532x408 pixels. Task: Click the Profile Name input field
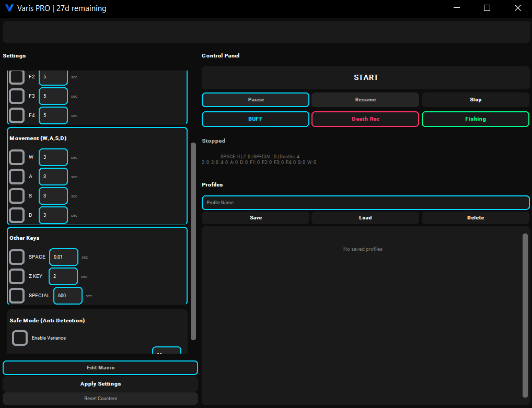click(365, 203)
